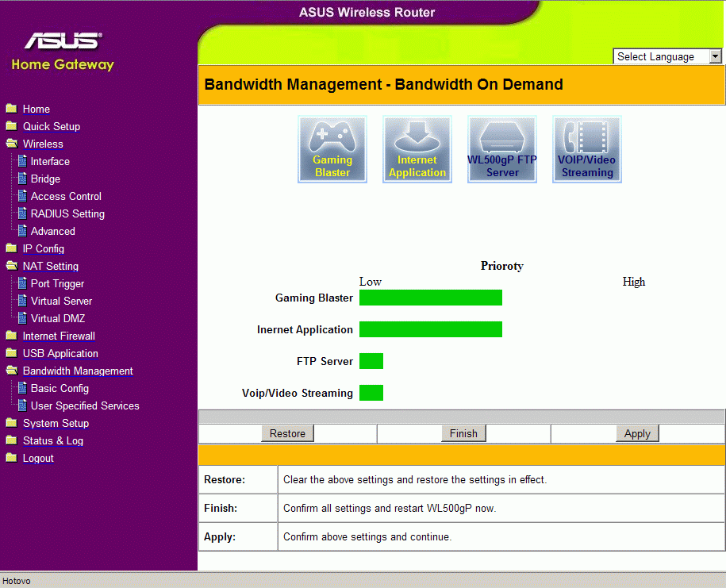Viewport: 726px width, 588px height.
Task: Click the folder icon beside Home
Action: (12, 109)
